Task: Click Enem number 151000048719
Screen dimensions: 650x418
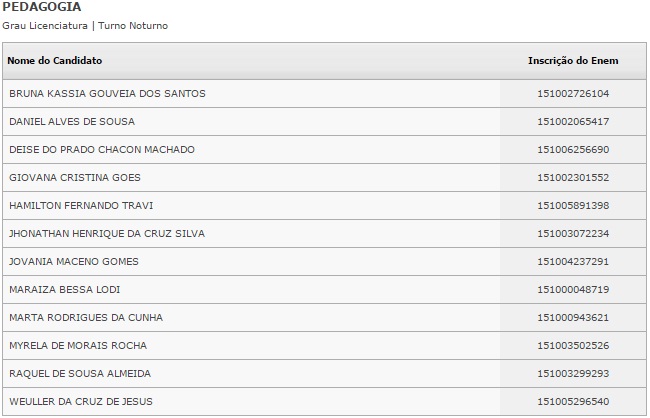Action: click(x=573, y=290)
